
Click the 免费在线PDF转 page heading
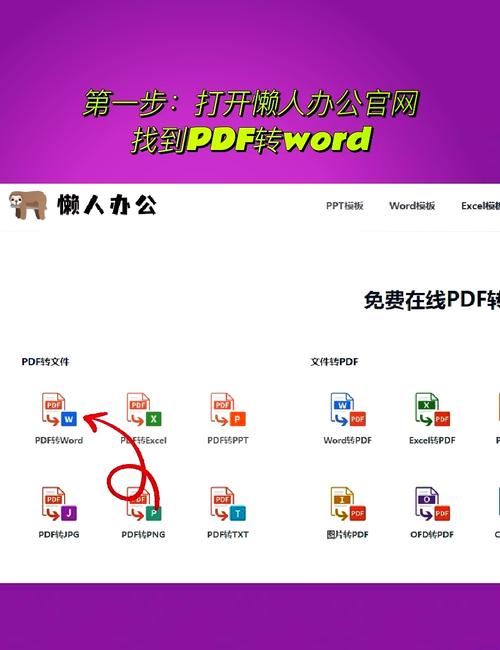coord(432,300)
